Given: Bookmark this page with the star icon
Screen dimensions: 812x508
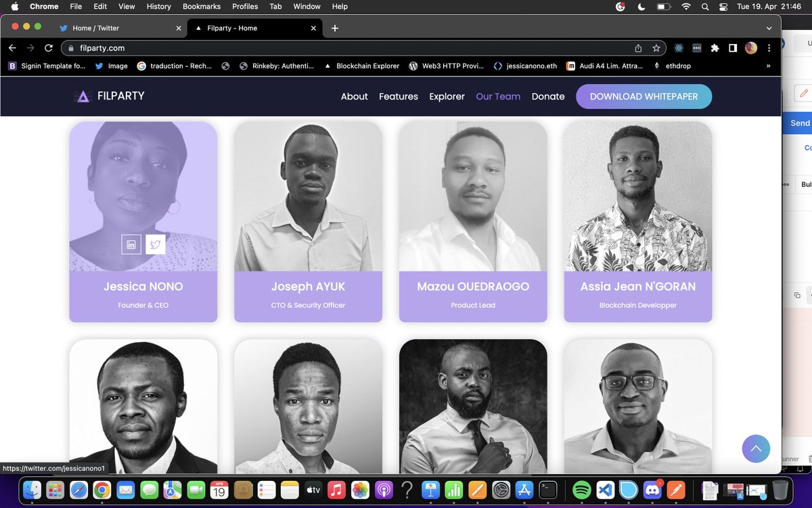Looking at the screenshot, I should [x=656, y=48].
